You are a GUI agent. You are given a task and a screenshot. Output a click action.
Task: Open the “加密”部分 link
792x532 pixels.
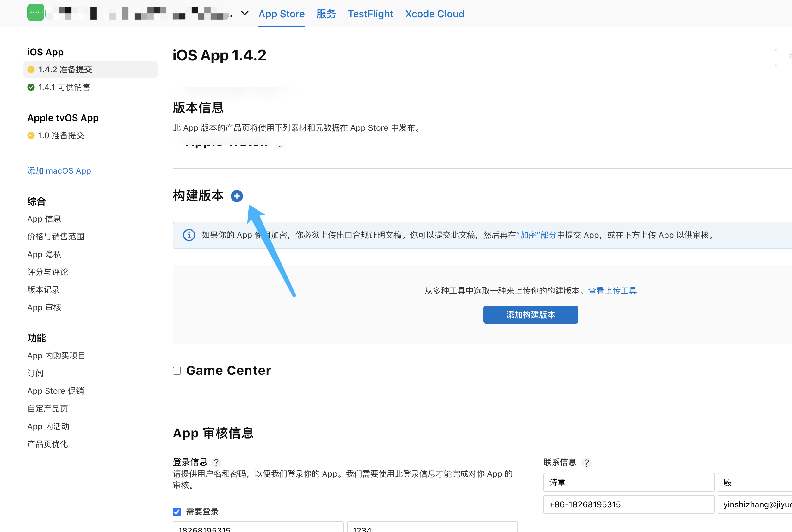[536, 235]
